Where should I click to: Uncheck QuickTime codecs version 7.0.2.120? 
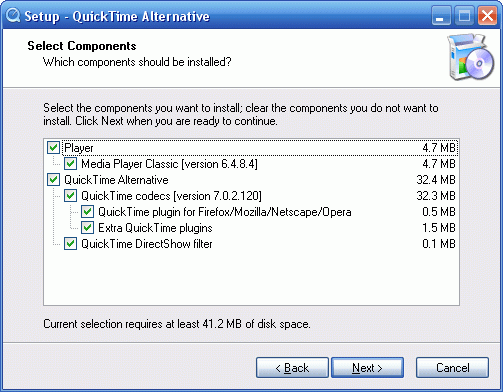pos(70,196)
